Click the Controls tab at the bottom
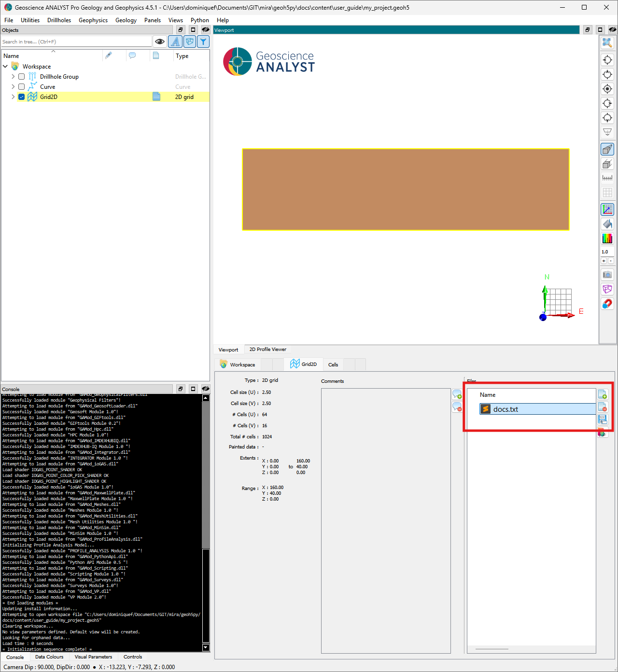The width and height of the screenshot is (618, 672). (133, 657)
